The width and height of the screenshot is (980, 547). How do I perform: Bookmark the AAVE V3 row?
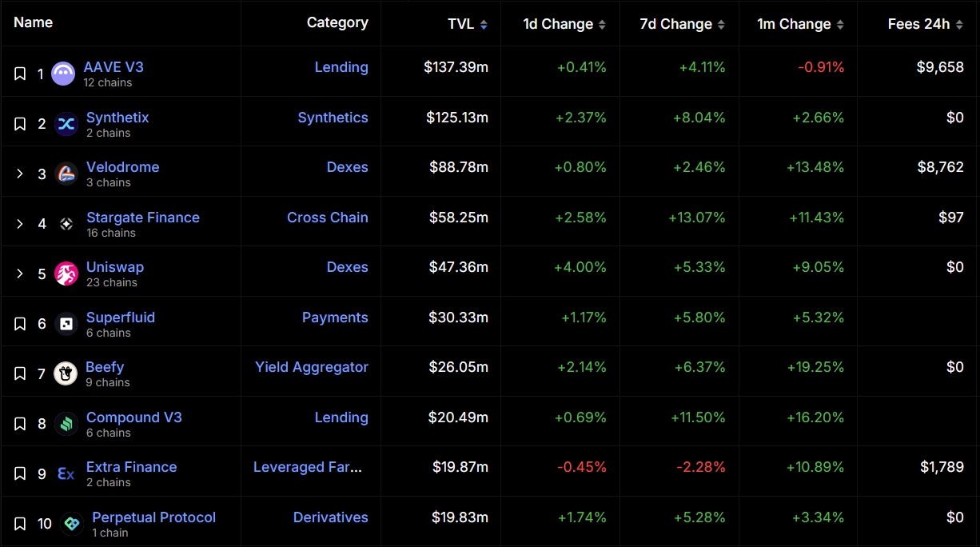coord(20,74)
